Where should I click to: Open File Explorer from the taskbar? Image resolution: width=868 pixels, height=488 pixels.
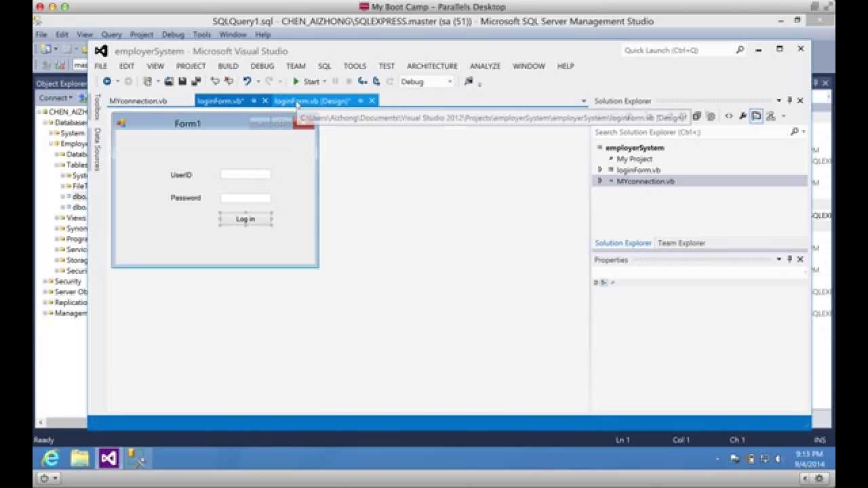point(79,459)
